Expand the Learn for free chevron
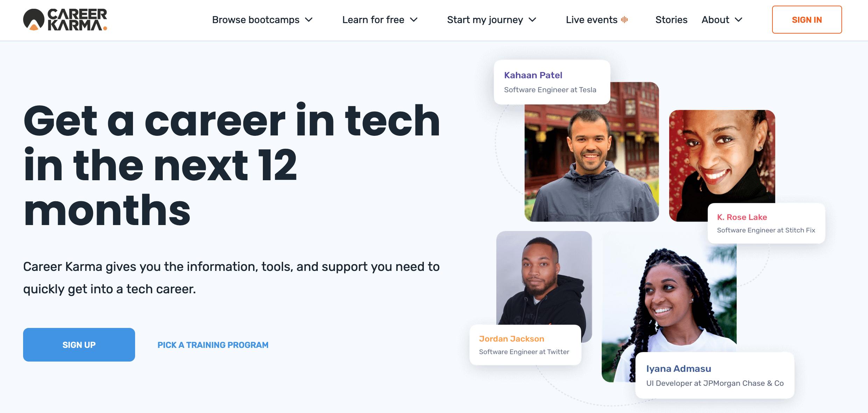 pos(414,20)
